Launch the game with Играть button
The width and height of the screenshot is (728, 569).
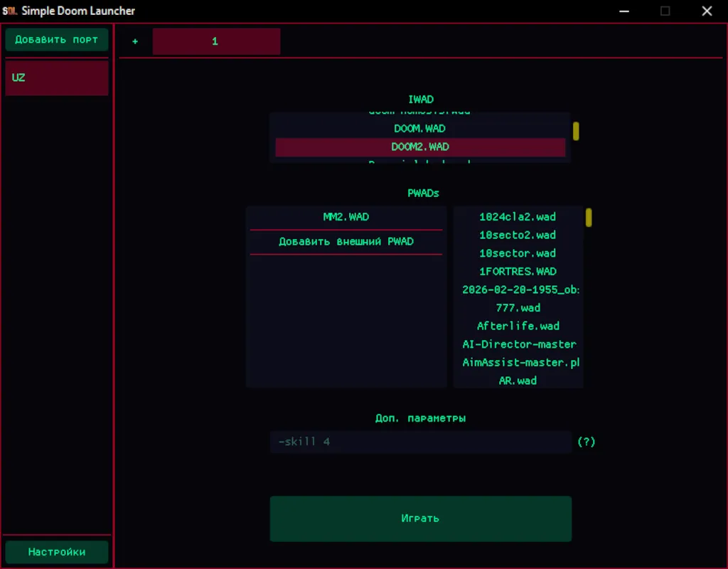coord(421,519)
